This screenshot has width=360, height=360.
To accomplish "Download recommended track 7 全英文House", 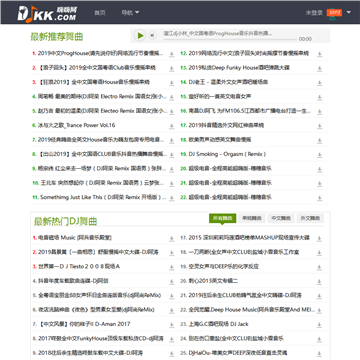I will click(172, 141).
